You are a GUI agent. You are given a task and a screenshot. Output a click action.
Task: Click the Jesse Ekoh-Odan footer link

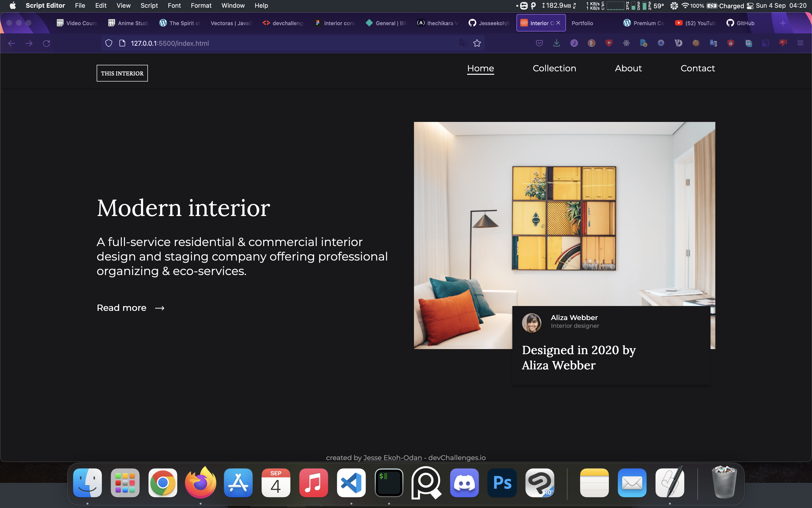tap(392, 458)
